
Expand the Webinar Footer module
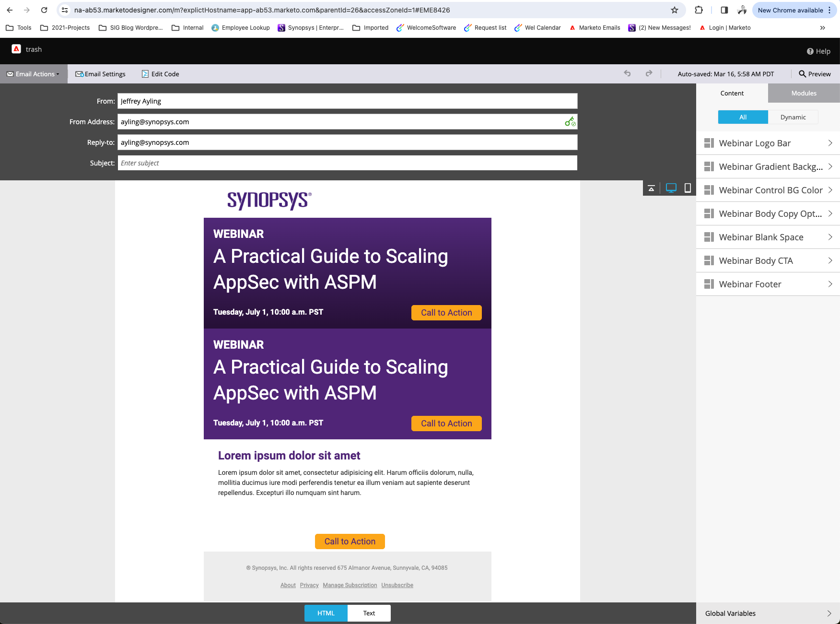[768, 284]
